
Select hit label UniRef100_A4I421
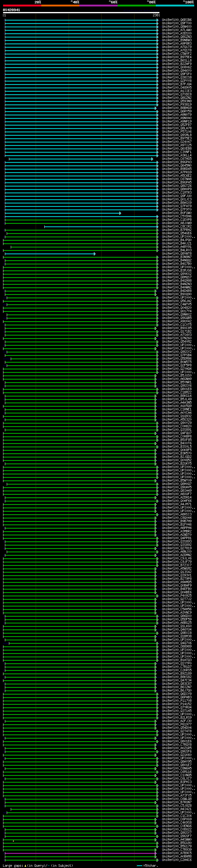point(176,809)
